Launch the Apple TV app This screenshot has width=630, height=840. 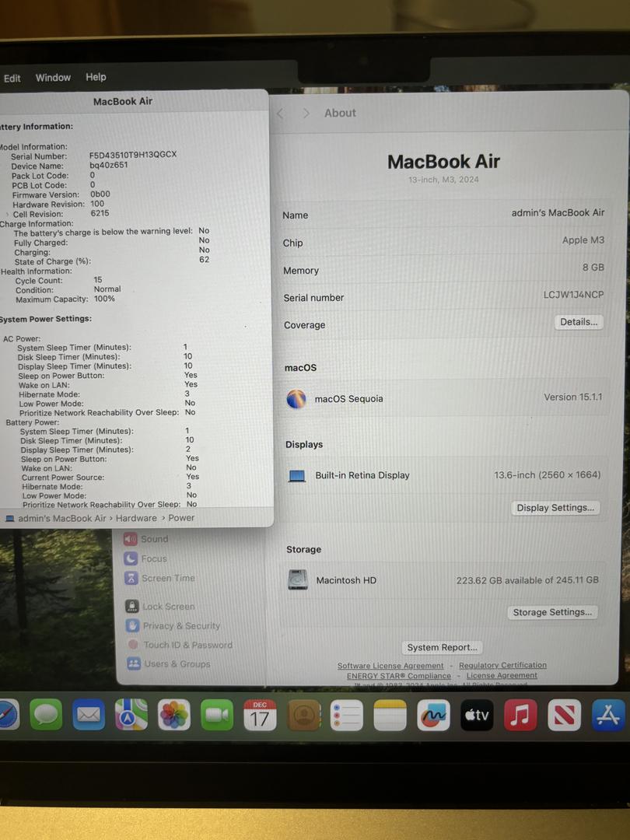pos(477,715)
